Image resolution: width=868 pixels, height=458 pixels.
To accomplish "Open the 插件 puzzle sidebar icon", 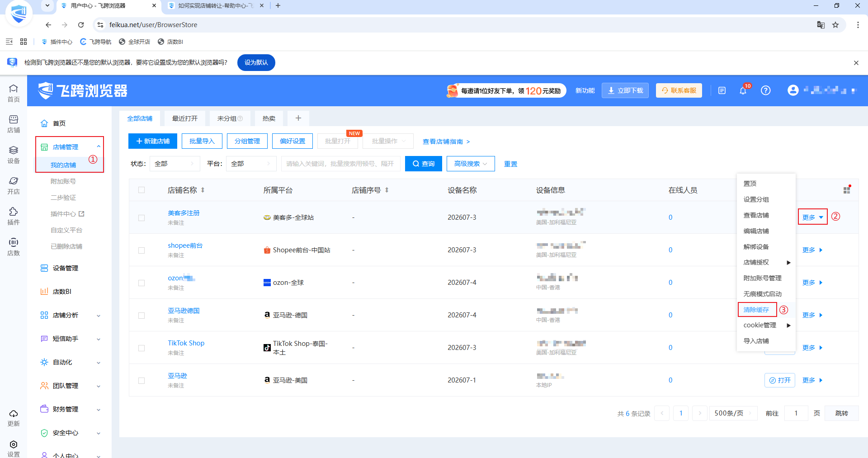I will (x=14, y=216).
